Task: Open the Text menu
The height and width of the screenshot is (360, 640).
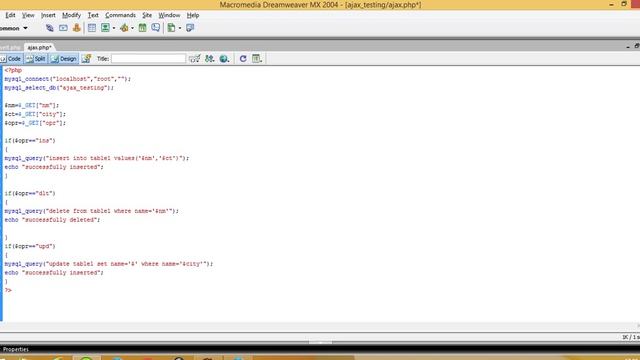Action: (x=93, y=15)
